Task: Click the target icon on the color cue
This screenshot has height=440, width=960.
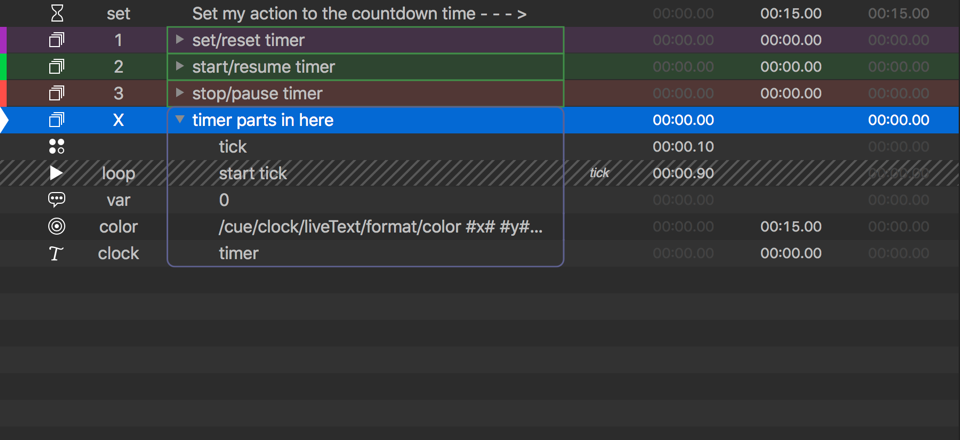Action: [57, 227]
